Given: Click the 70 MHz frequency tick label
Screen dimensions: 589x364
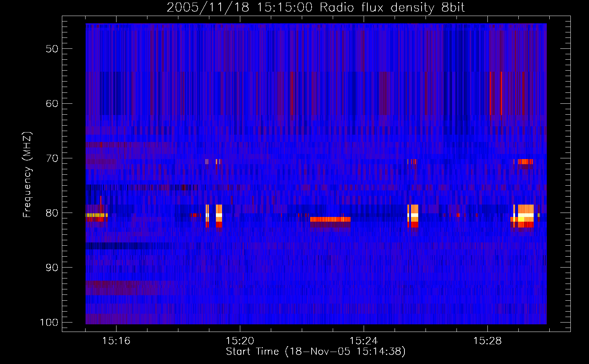Looking at the screenshot, I should [52, 158].
